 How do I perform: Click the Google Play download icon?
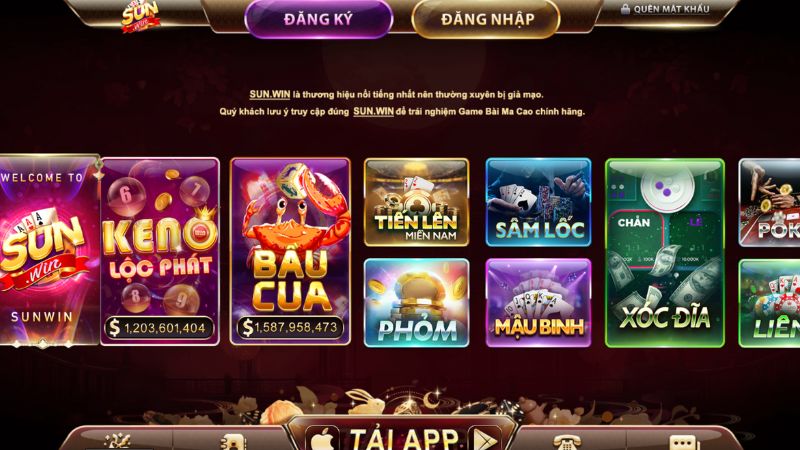(x=484, y=439)
